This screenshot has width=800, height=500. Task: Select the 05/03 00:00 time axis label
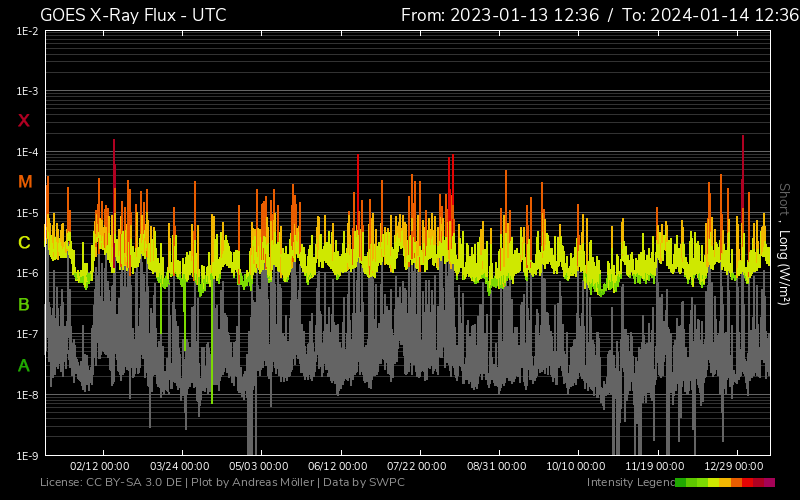pyautogui.click(x=259, y=466)
